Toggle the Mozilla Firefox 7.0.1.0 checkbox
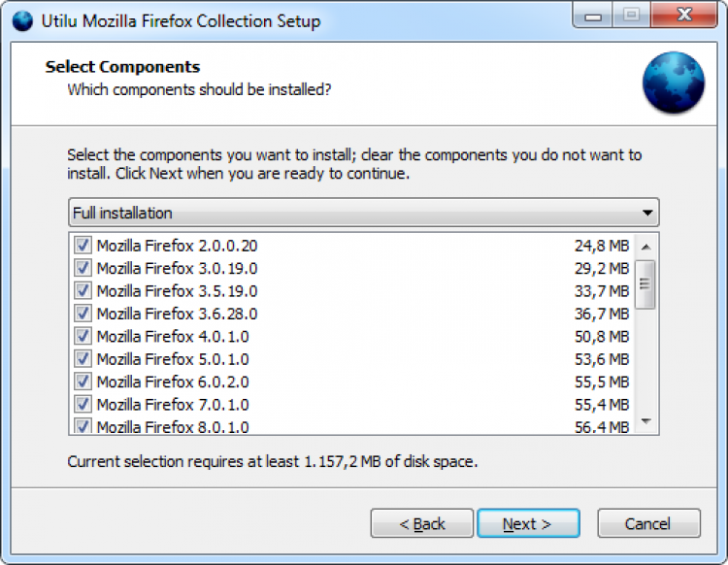728x565 pixels. click(83, 404)
